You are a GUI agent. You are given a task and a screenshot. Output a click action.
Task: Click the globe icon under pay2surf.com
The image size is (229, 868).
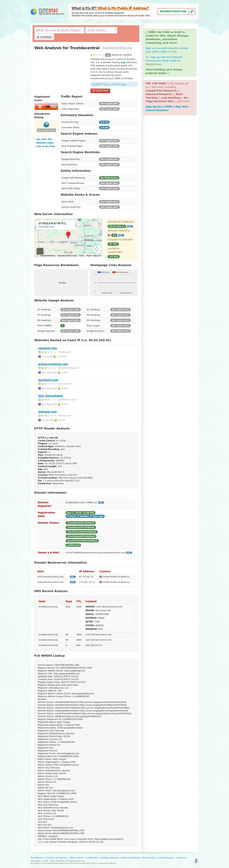39,383
